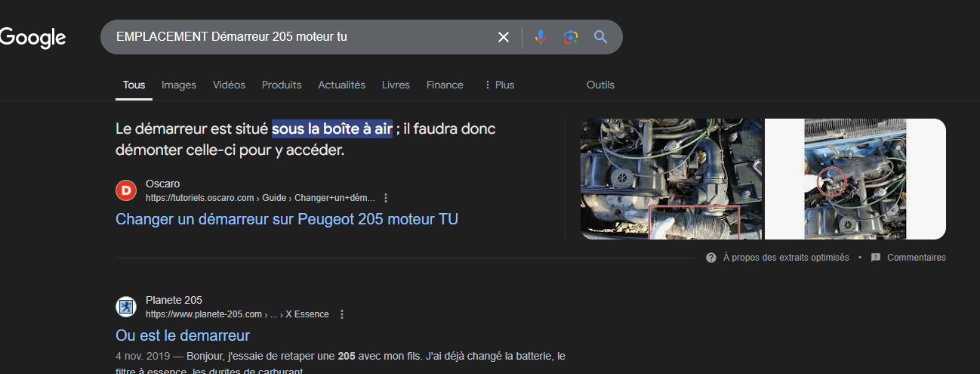Screen dimensions: 980x374
Task: Open the Livres tab
Action: coord(396,85)
